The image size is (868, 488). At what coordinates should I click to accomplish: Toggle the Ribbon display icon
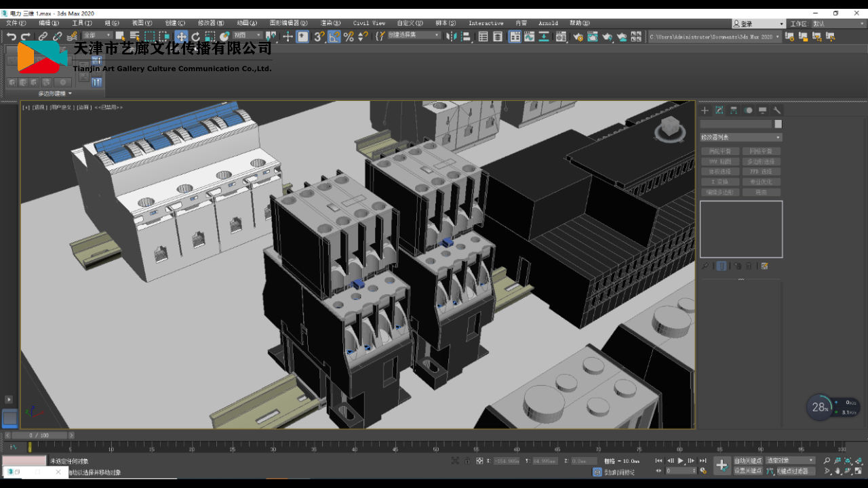(x=515, y=37)
